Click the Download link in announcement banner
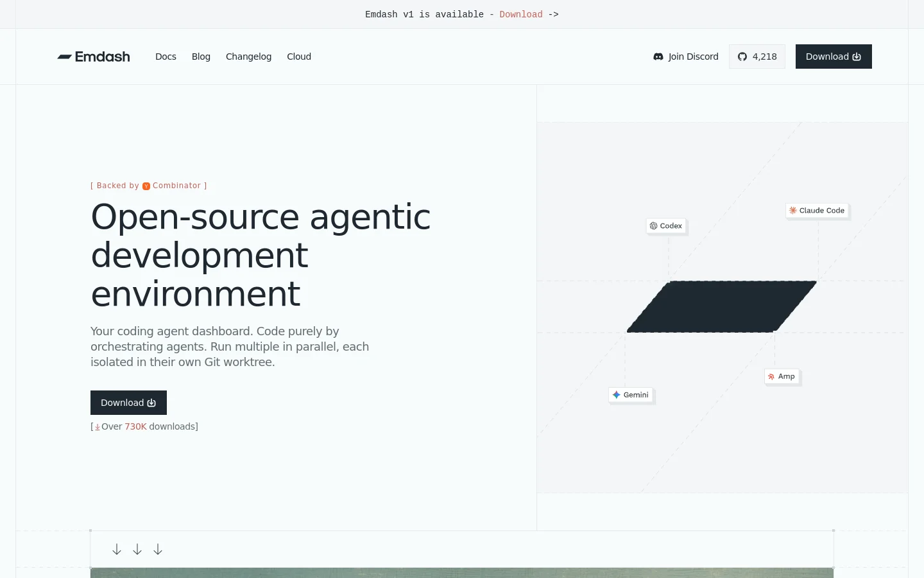924x578 pixels. (521, 14)
